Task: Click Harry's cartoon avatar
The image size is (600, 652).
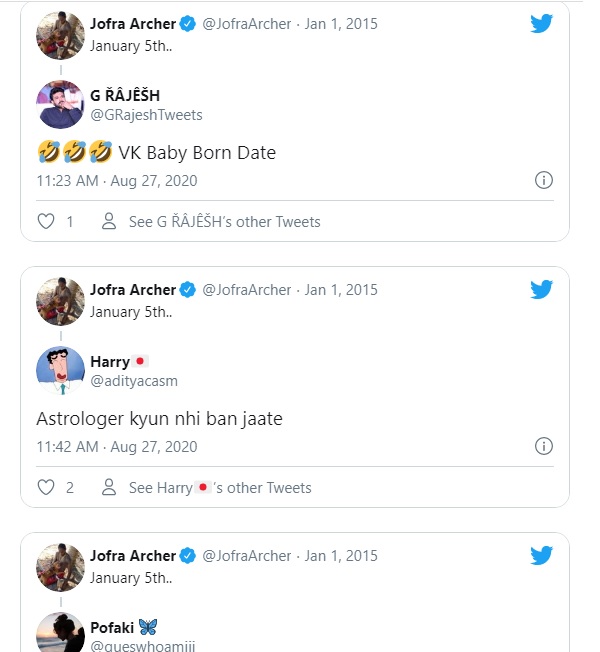Action: click(61, 370)
